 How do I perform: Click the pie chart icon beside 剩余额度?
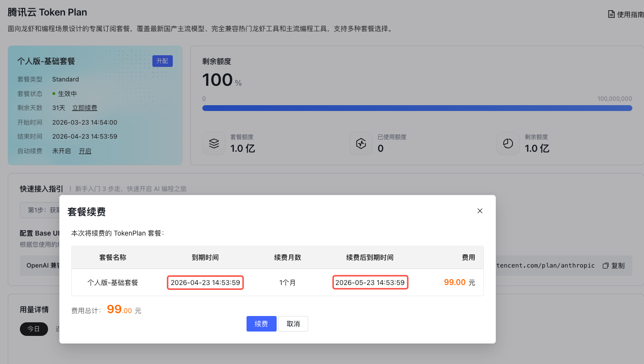[508, 143]
